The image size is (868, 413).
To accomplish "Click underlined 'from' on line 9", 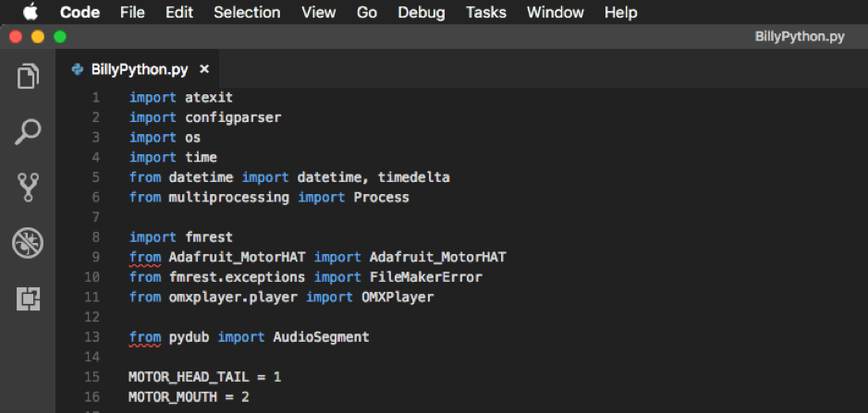I will tap(145, 257).
